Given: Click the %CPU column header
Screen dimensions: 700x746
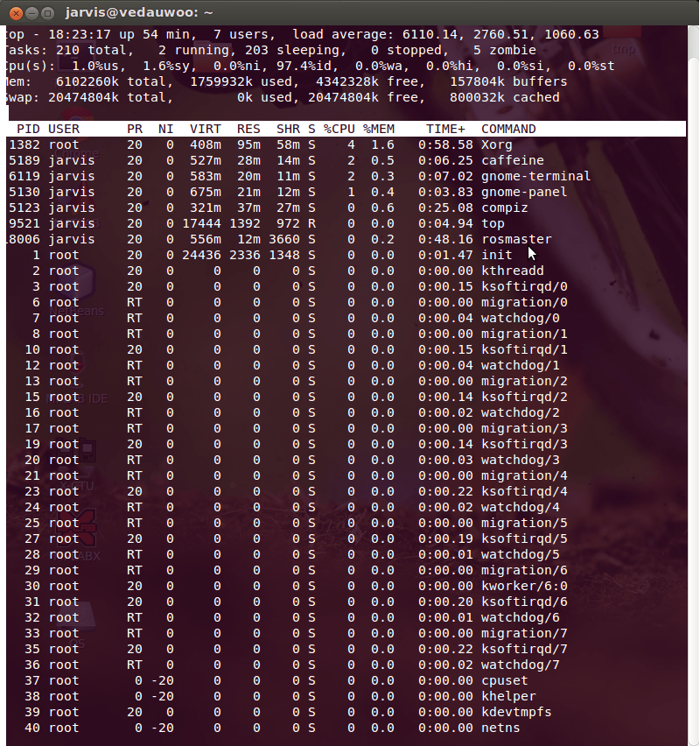Looking at the screenshot, I should point(336,129).
